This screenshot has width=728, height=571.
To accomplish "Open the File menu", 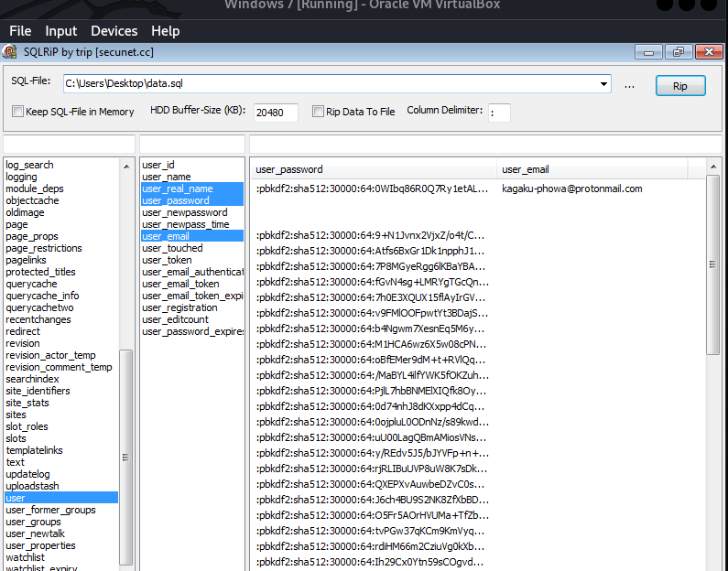I will pyautogui.click(x=20, y=31).
